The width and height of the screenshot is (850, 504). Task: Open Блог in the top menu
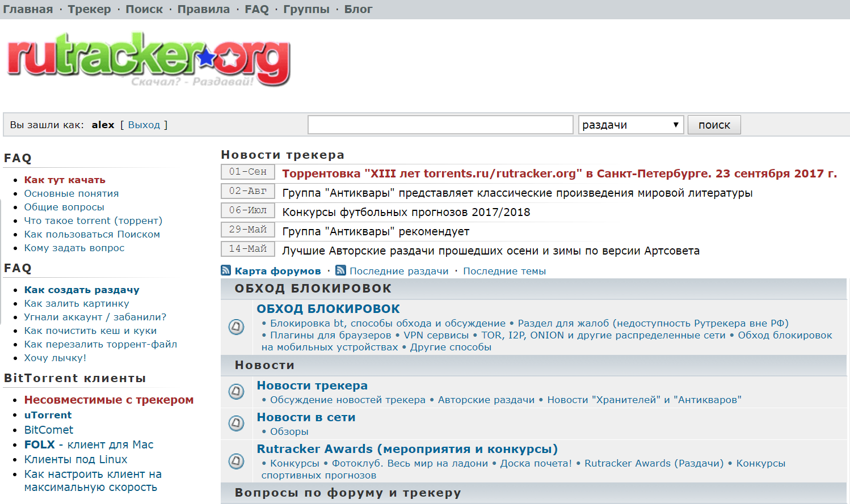[358, 9]
